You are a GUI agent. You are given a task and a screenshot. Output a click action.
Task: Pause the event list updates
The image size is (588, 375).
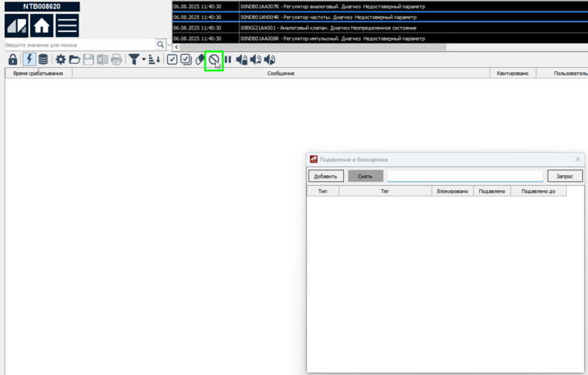[x=228, y=60]
